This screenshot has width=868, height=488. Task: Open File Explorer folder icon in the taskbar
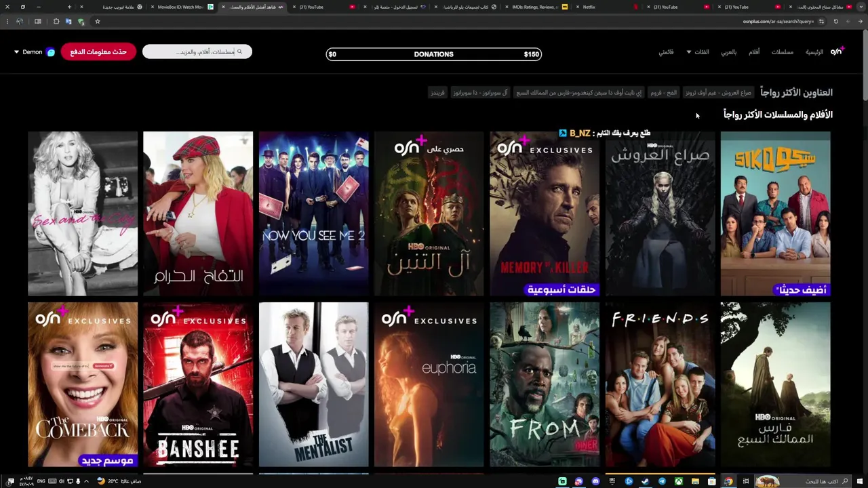[x=695, y=481]
